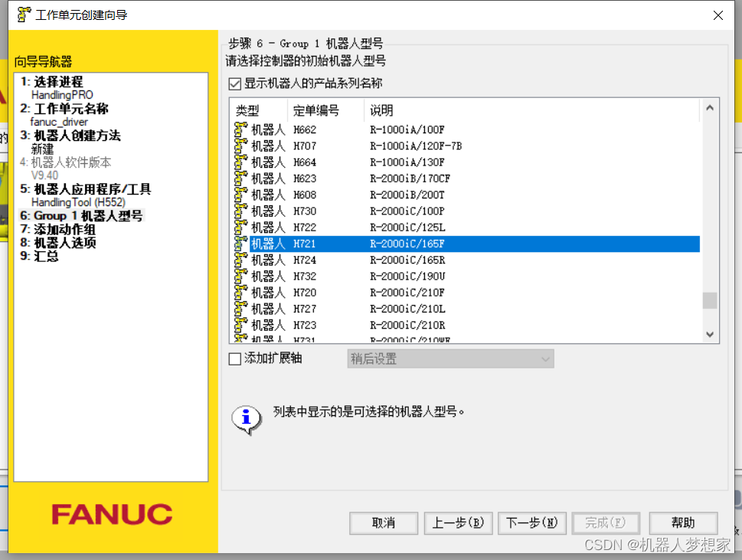Click the robot list scrollbar thumb
This screenshot has height=560, width=742.
click(709, 300)
